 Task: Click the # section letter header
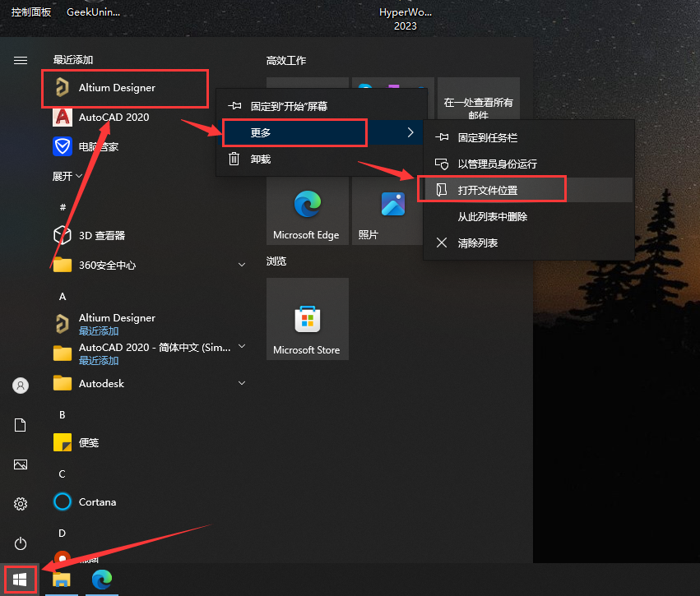click(x=63, y=207)
